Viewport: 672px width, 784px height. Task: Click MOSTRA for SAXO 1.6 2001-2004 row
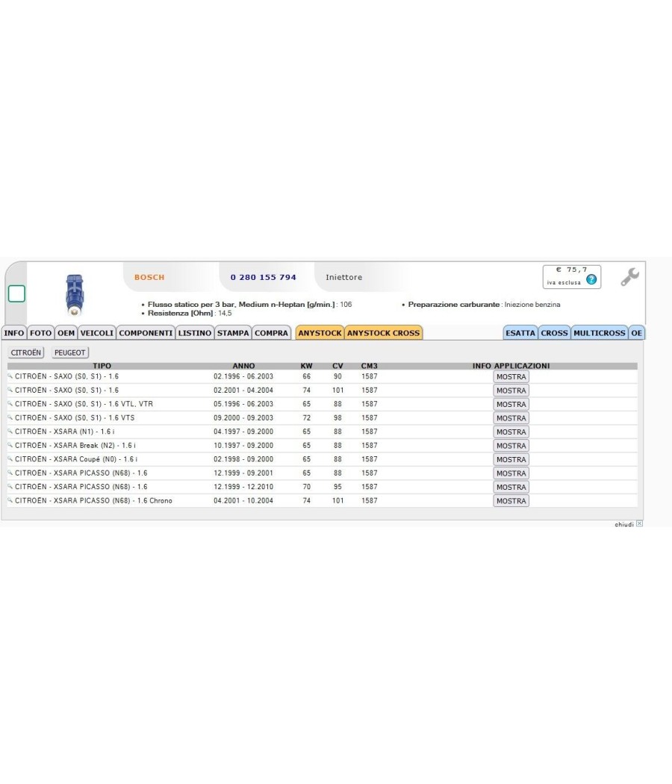(511, 391)
